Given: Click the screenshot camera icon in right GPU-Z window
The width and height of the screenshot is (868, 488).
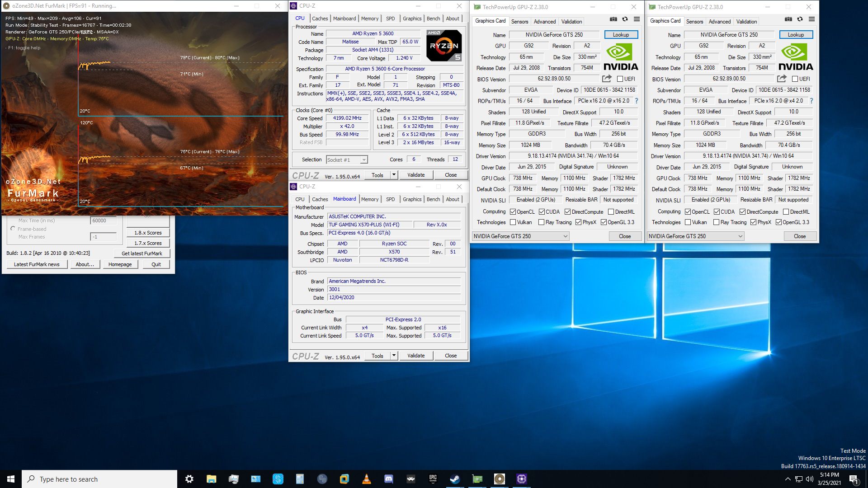Looking at the screenshot, I should coord(788,19).
